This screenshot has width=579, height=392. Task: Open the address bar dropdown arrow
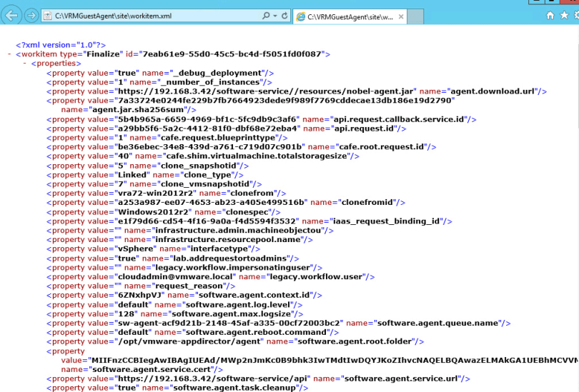click(x=274, y=15)
